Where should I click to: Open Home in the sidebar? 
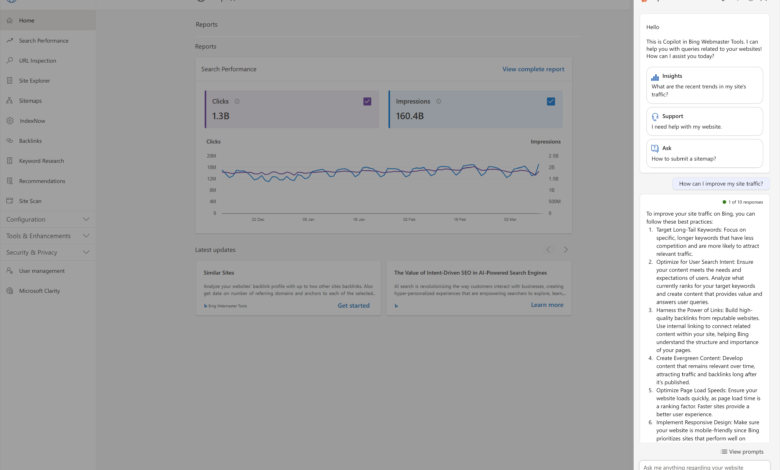48,20
